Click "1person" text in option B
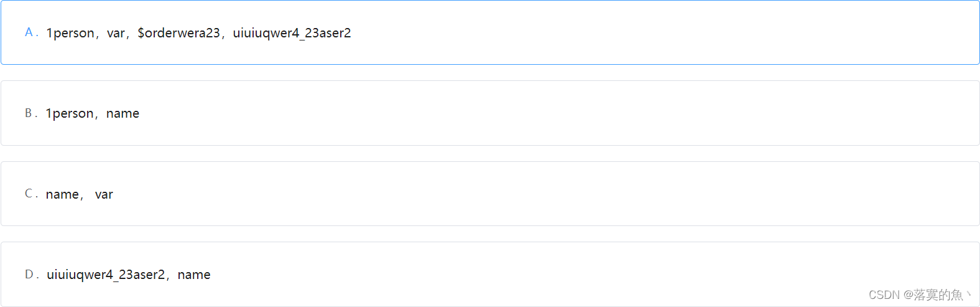 70,113
